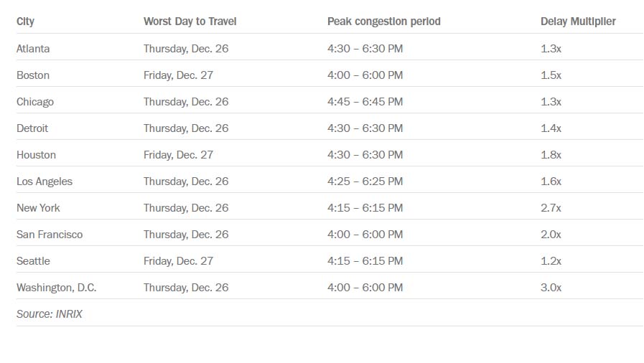Screen dimensions: 644x363
Task: Select the Boston row name
Action: click(x=33, y=75)
